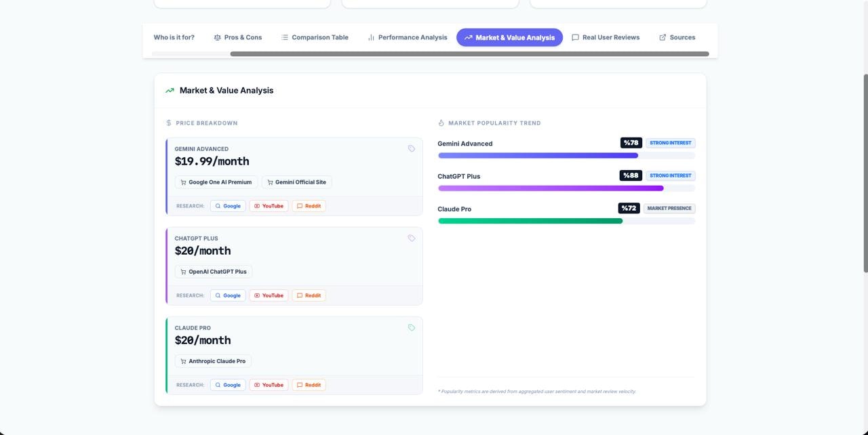Click the Claude Pro popularity bar
Screen dimensions: 868x435
[x=566, y=220]
